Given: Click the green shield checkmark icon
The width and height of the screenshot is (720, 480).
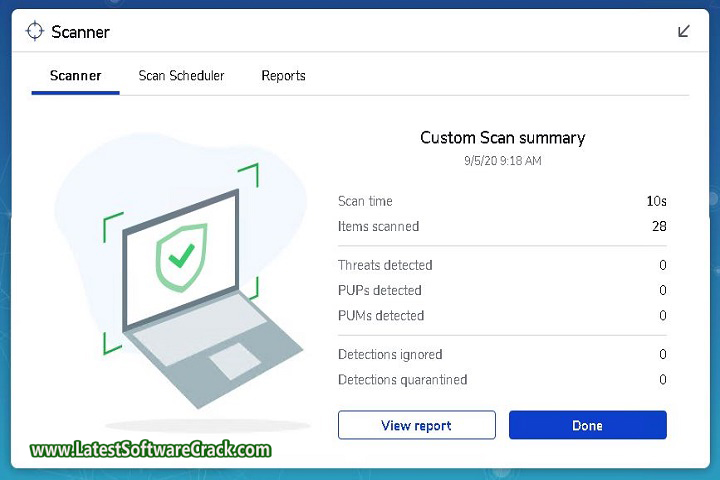Looking at the screenshot, I should 181,257.
